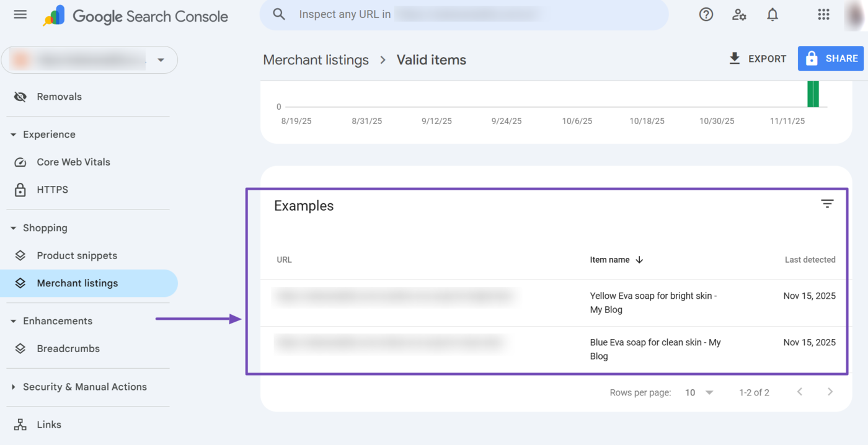Open the filter icon on Examples panel
The image size is (868, 445).
tap(827, 203)
